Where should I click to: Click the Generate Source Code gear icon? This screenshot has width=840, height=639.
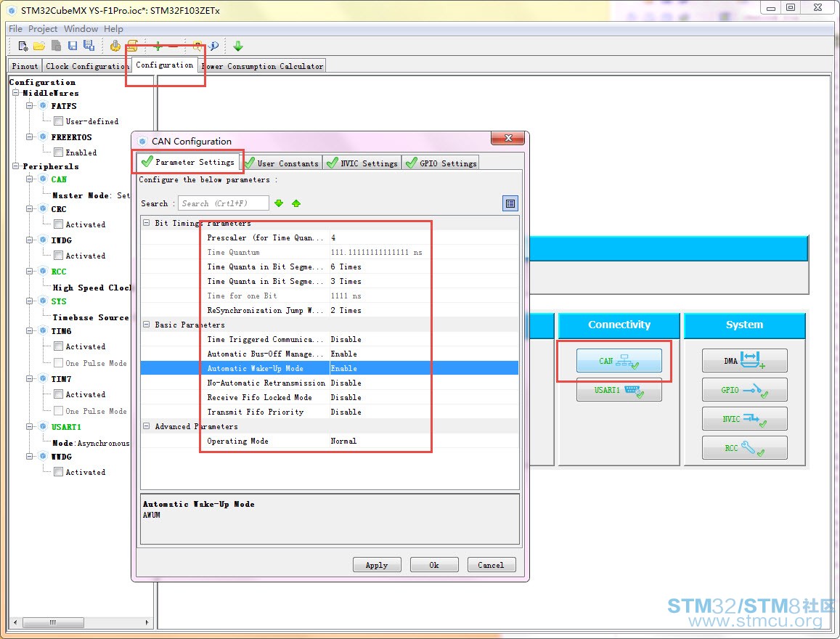[115, 46]
